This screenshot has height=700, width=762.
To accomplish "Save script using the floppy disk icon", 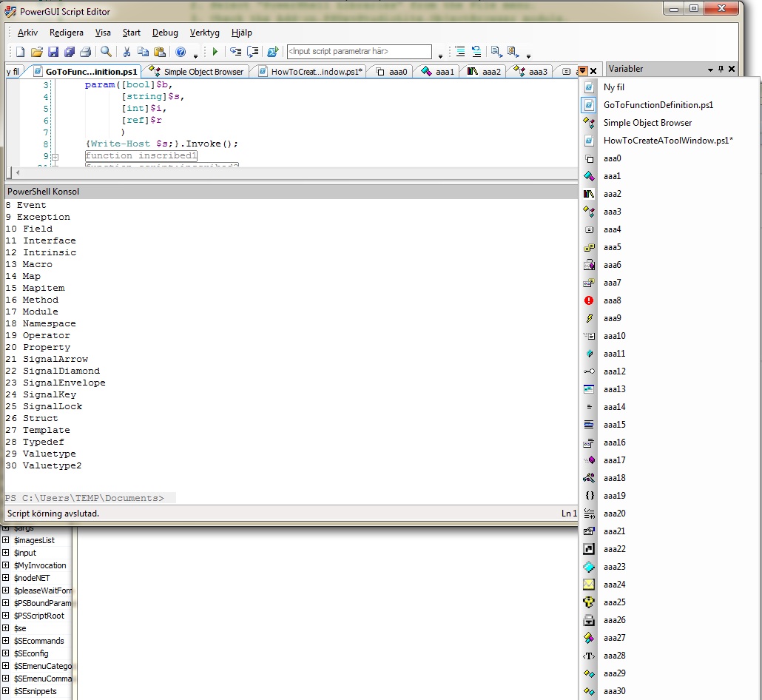I will pos(53,52).
